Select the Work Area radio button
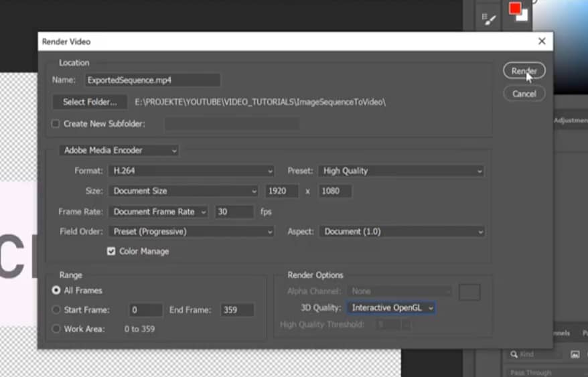Image resolution: width=588 pixels, height=377 pixels. pos(56,329)
